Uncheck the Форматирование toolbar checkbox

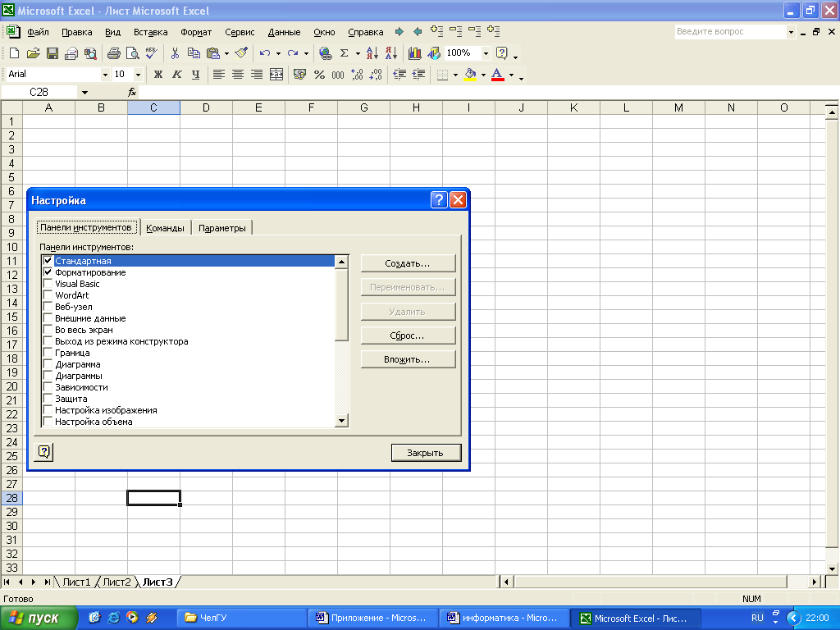coord(48,272)
